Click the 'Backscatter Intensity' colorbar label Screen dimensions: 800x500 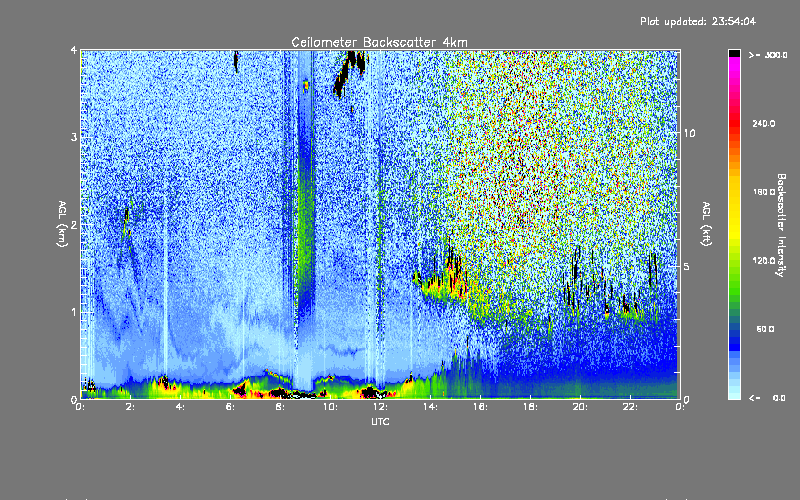click(781, 225)
